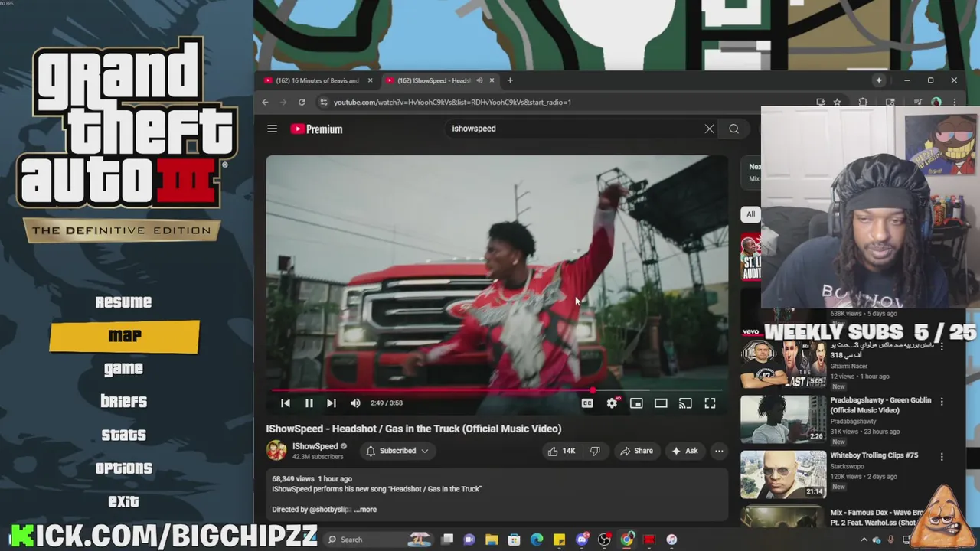Open the Subscribed dropdown
Screen dimensions: 980x551
tap(397, 451)
